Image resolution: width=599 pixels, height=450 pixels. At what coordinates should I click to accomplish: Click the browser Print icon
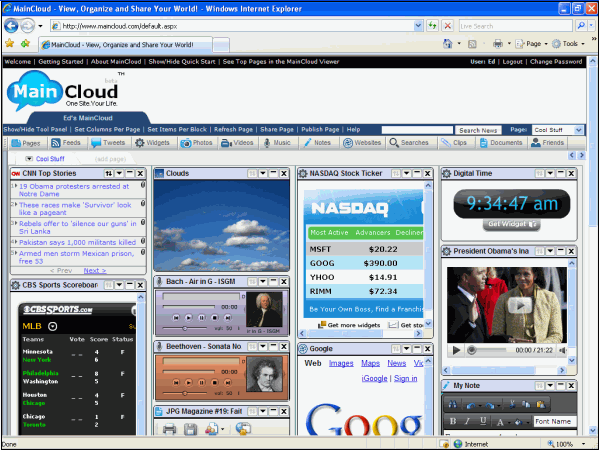(497, 44)
